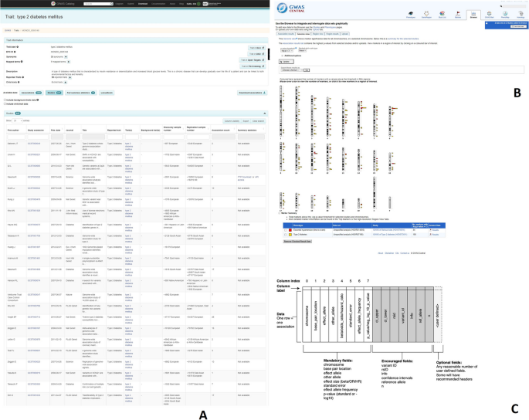Image resolution: width=529 pixels, height=420 pixels.
Task: Check the Type 2 diabetes result set checkbox
Action: 286,235
